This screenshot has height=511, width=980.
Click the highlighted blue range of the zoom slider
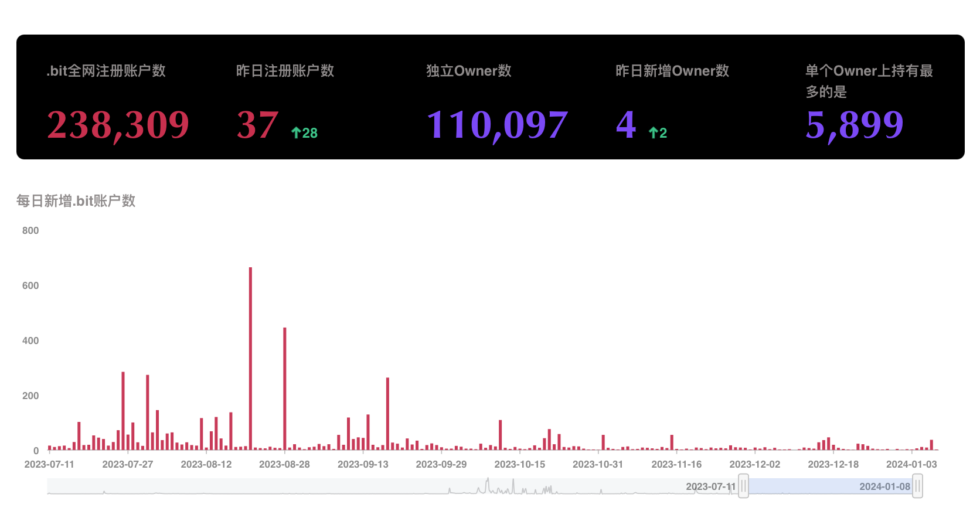coord(831,486)
